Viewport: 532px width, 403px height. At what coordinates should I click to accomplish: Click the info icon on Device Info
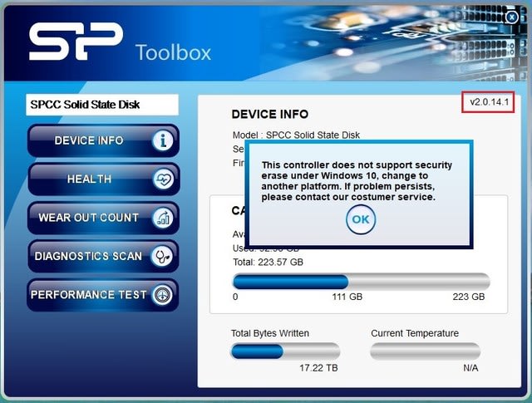pos(163,140)
